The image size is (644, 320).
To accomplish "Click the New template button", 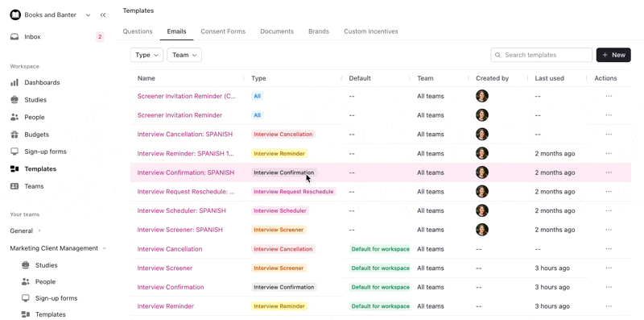I will pos(613,55).
